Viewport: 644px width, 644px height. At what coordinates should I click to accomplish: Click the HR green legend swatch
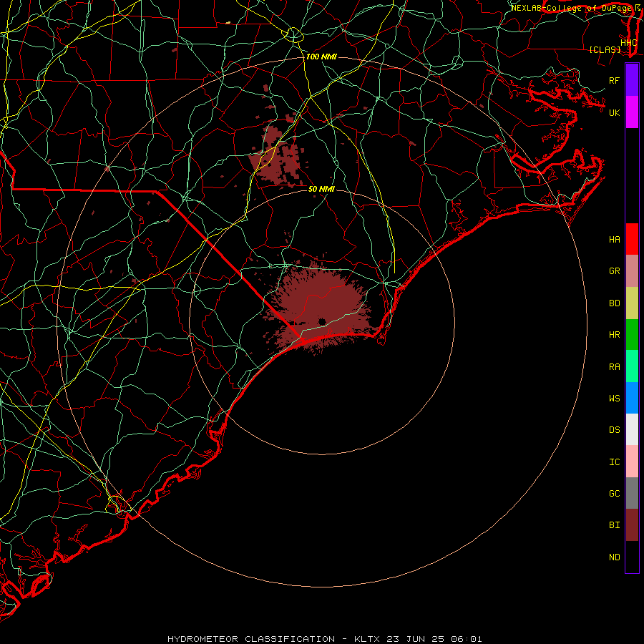click(632, 335)
